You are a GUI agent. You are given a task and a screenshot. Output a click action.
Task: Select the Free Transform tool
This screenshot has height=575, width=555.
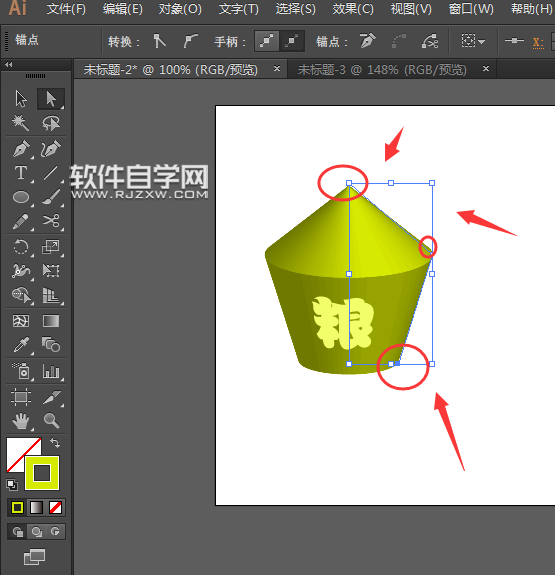pyautogui.click(x=51, y=271)
